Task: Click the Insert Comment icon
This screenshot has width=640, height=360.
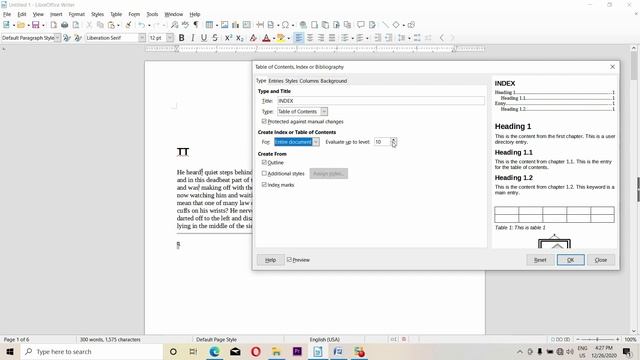Action: [x=360, y=25]
